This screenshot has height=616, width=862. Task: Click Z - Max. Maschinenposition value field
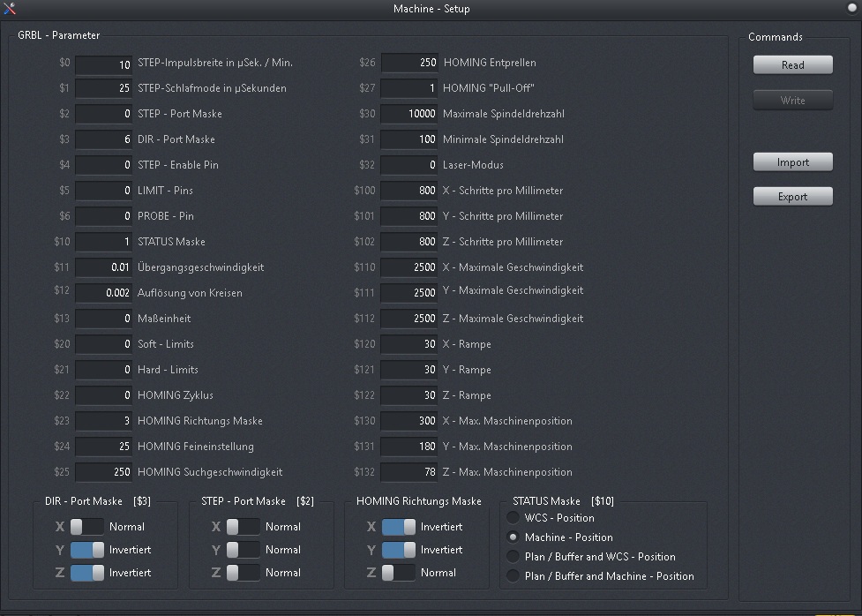pos(409,472)
